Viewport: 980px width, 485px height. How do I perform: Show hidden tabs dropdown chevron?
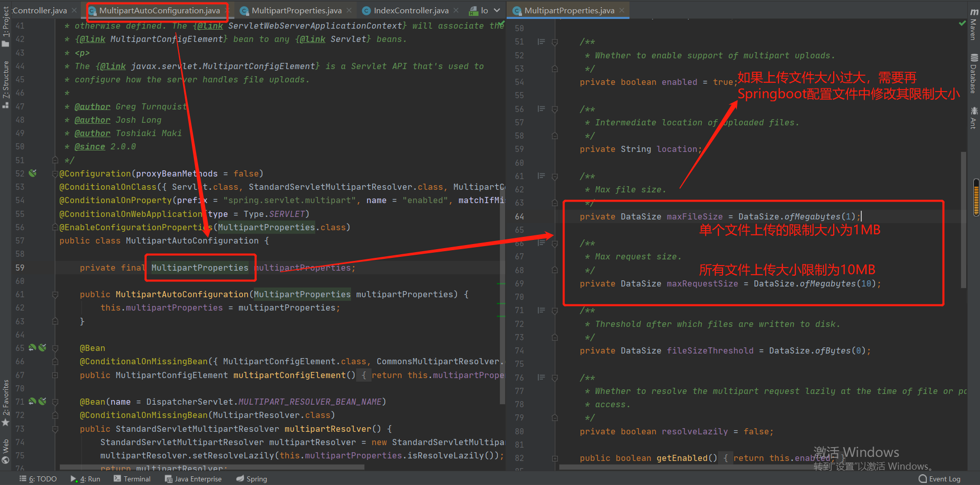tap(497, 10)
